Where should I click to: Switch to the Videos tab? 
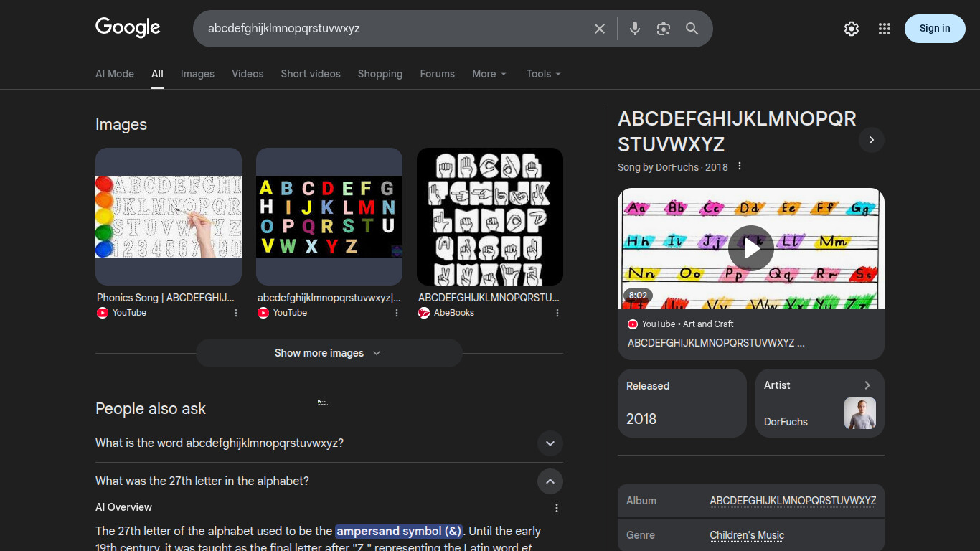pos(248,74)
